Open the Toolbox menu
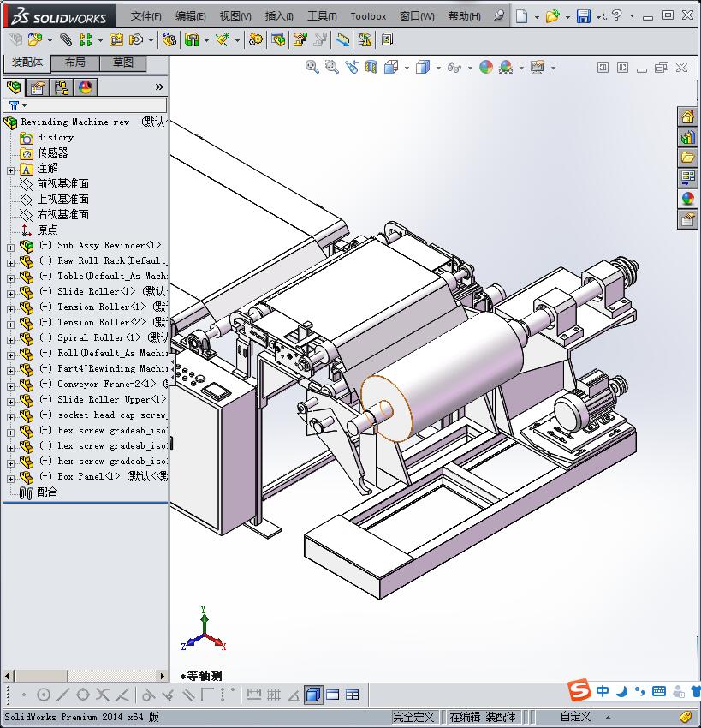Viewport: 701px width, 728px height. tap(368, 16)
